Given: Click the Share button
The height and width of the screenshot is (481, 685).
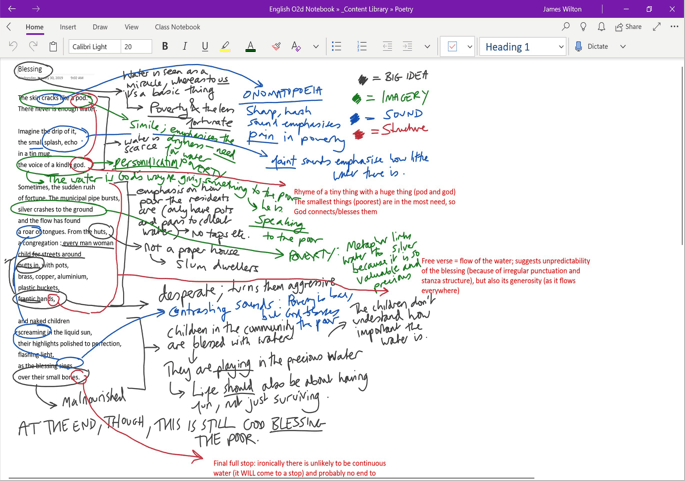Looking at the screenshot, I should 629,27.
